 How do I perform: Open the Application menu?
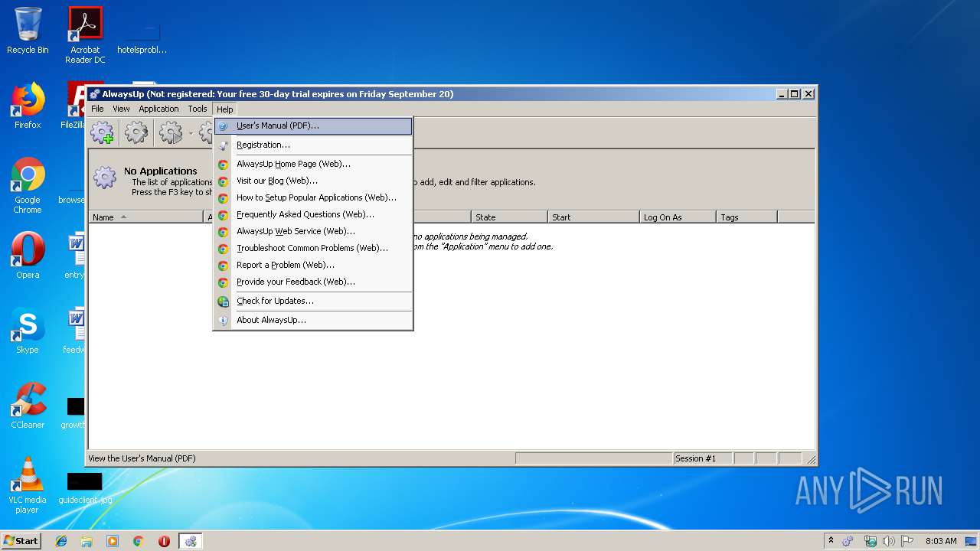click(158, 109)
